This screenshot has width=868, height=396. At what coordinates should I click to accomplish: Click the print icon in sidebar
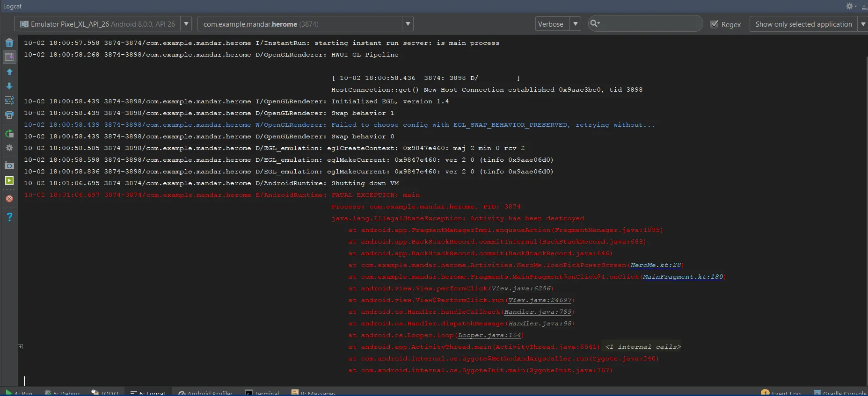click(x=9, y=115)
